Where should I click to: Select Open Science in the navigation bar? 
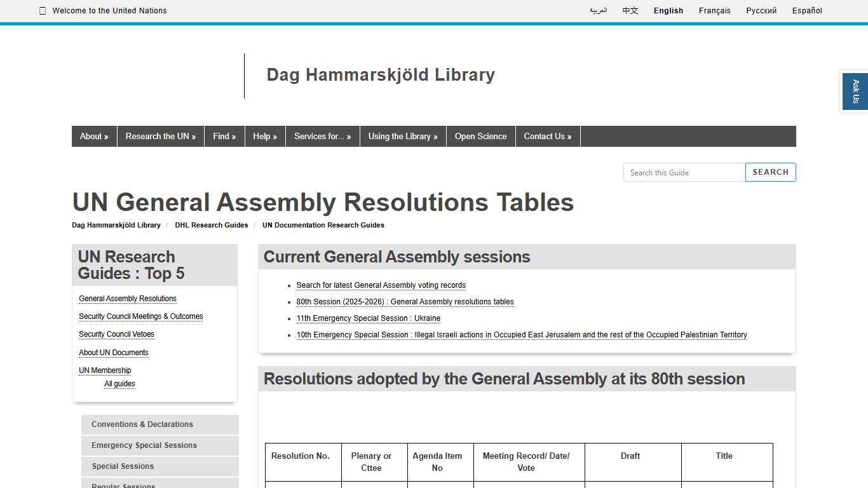coord(480,136)
